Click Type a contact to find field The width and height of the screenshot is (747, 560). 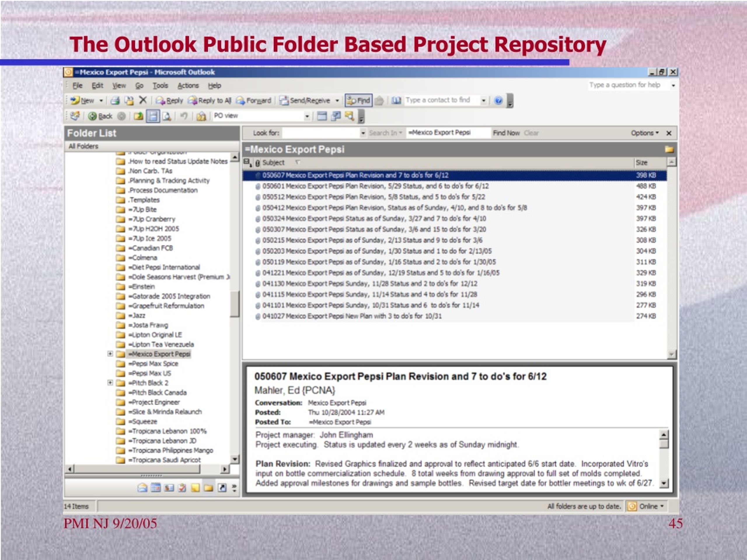tap(442, 100)
